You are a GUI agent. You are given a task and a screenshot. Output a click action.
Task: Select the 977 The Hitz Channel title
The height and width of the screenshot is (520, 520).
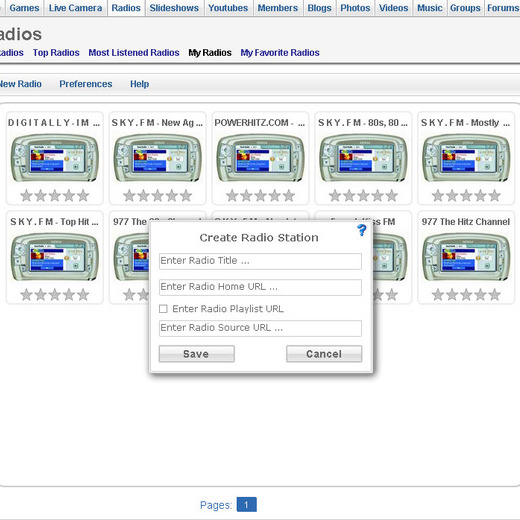[466, 222]
